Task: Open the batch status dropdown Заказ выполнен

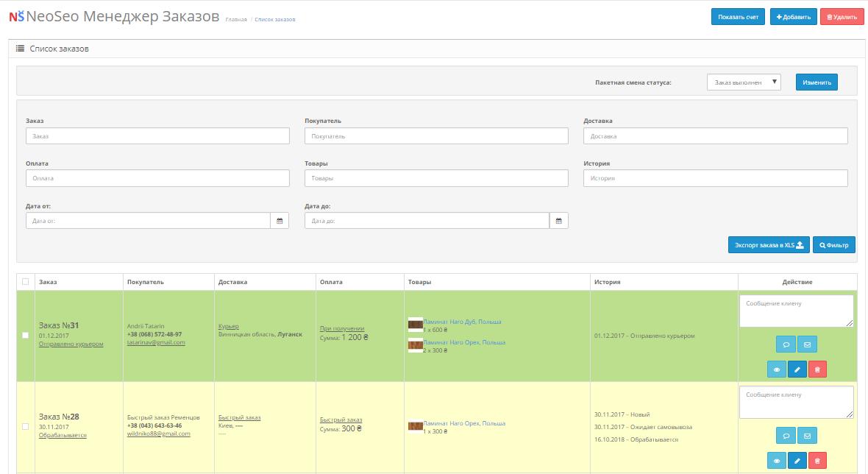Action: point(743,82)
